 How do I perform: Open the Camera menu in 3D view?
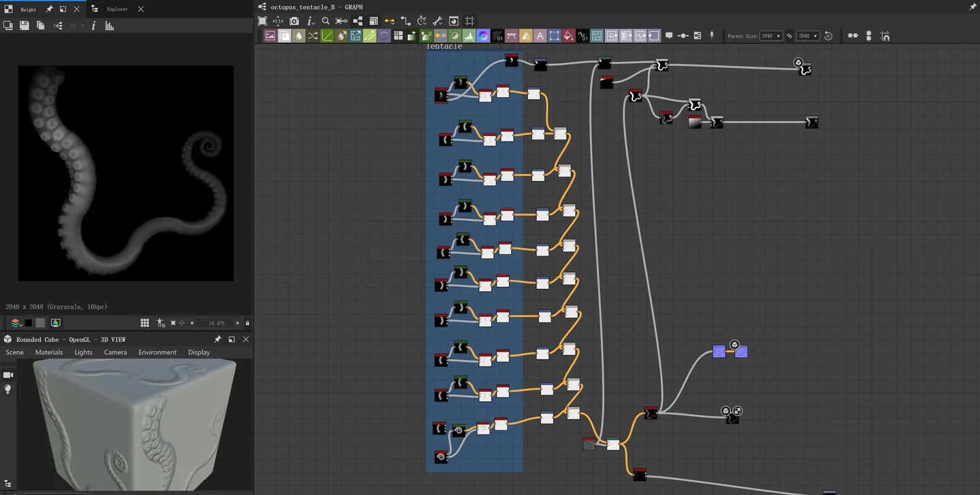(x=115, y=352)
